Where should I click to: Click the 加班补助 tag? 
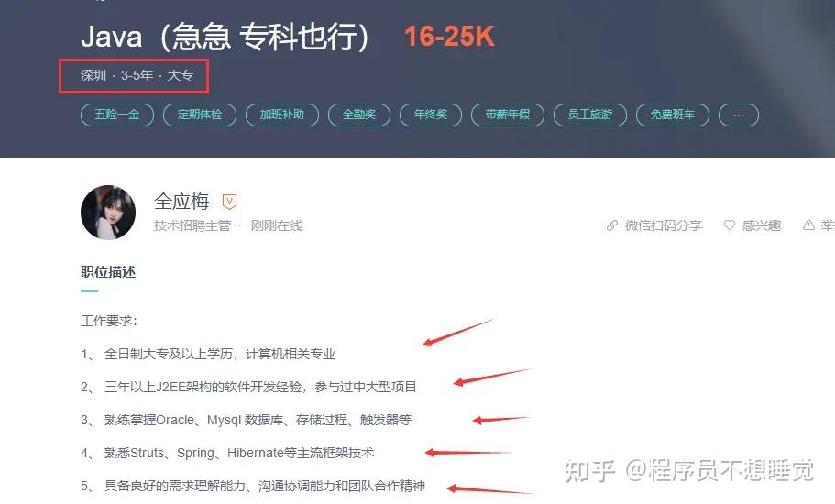pos(282,115)
